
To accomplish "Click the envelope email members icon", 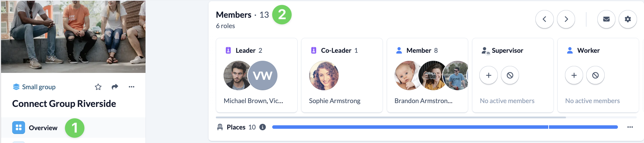I will [x=606, y=19].
